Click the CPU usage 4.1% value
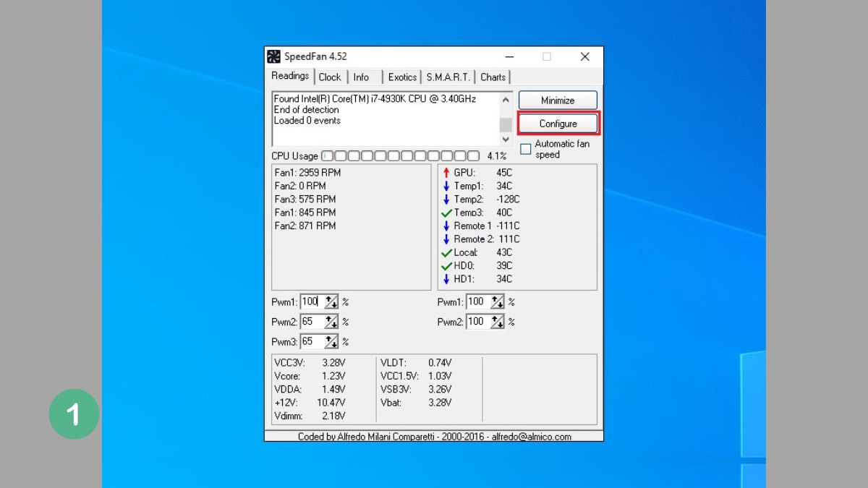868x488 pixels. [x=497, y=156]
